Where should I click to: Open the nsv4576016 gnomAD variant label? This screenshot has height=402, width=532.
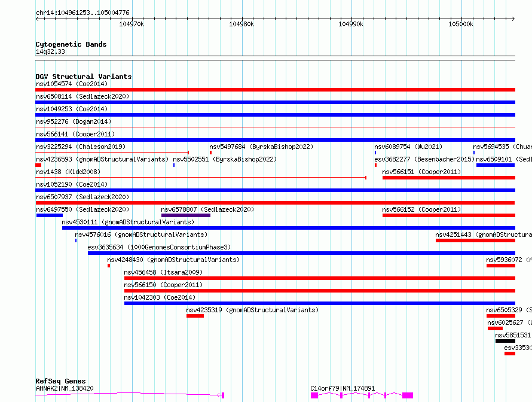click(141, 234)
